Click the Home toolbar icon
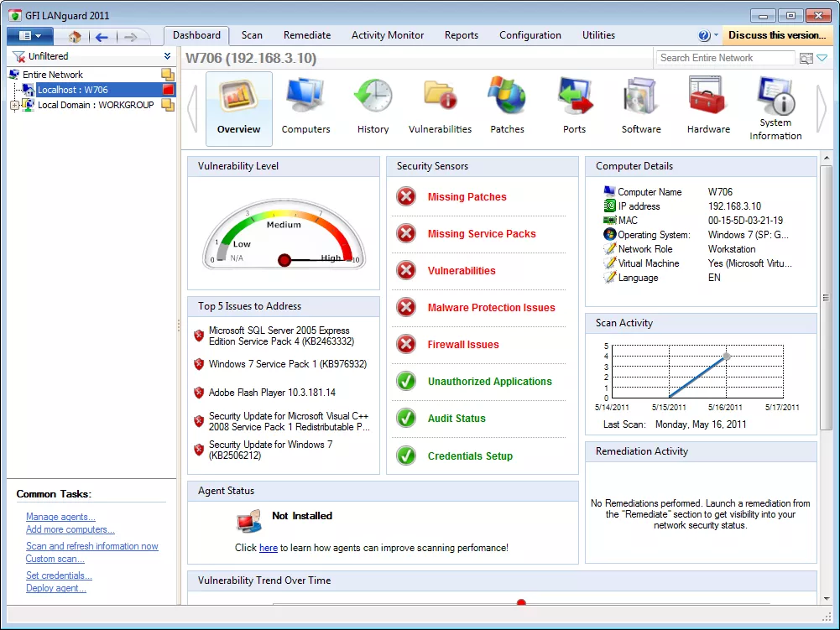 pos(75,36)
